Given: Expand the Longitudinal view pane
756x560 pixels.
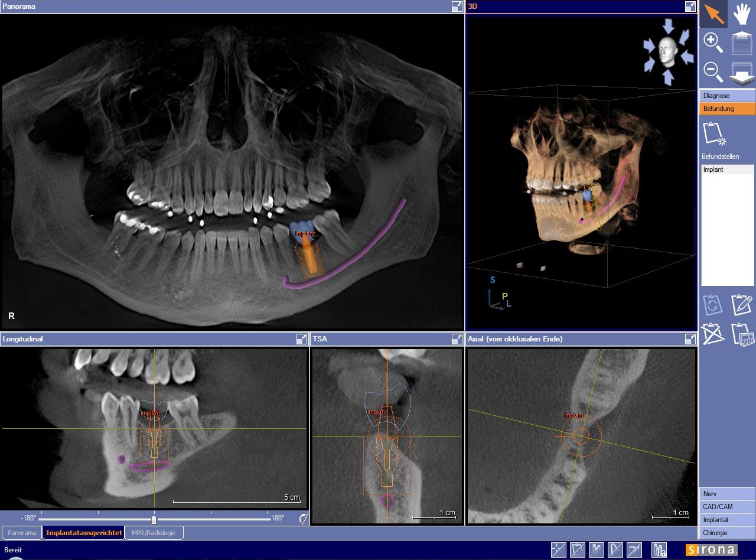Looking at the screenshot, I should tap(301, 339).
